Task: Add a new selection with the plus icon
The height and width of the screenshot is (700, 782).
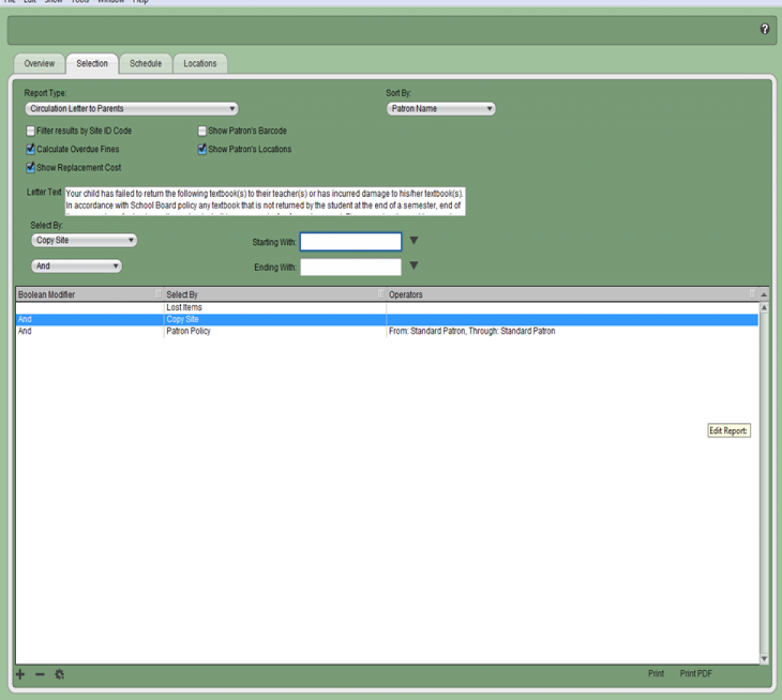Action: pos(21,675)
